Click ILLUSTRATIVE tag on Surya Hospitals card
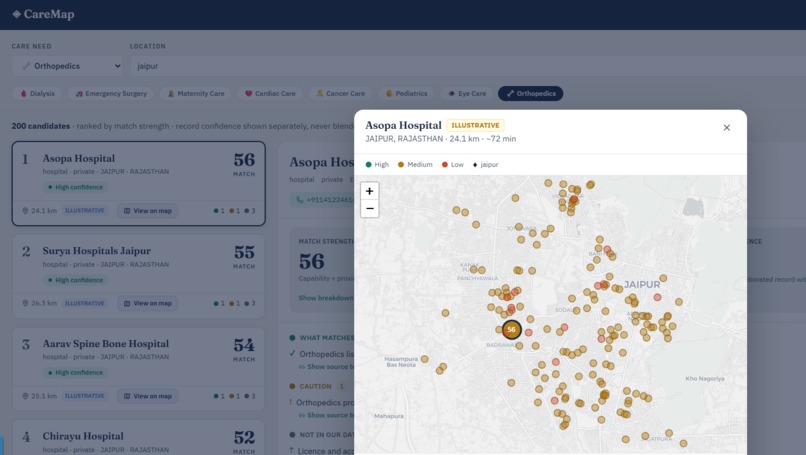Viewport: 806px width, 455px height. 85,303
